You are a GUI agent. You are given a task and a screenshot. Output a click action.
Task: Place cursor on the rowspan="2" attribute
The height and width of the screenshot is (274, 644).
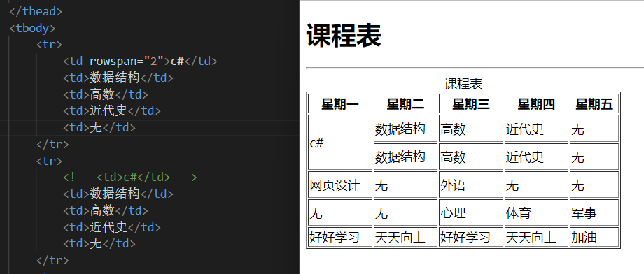click(x=127, y=61)
